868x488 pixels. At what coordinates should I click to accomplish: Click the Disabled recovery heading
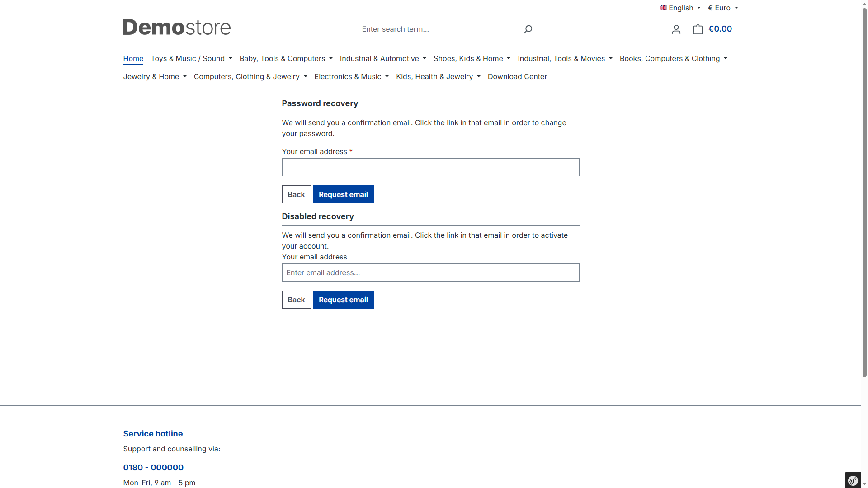(318, 216)
